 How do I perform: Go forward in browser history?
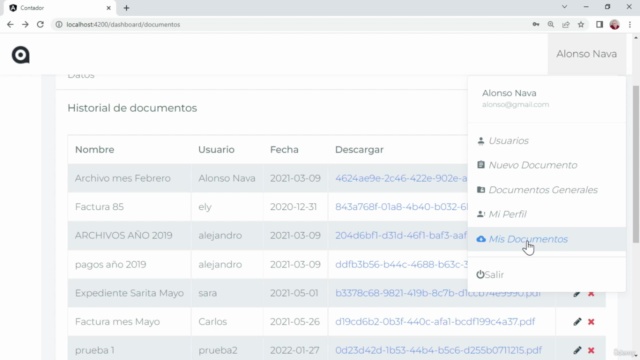25,24
